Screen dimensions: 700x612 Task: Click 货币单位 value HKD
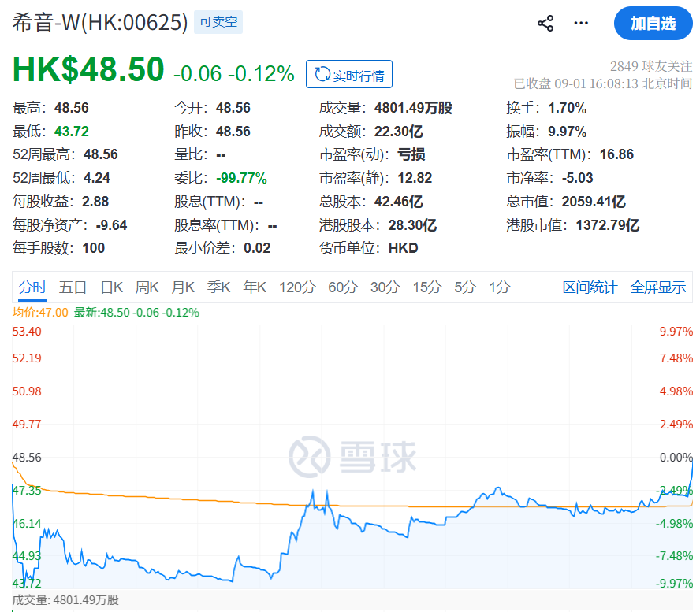[x=403, y=248]
